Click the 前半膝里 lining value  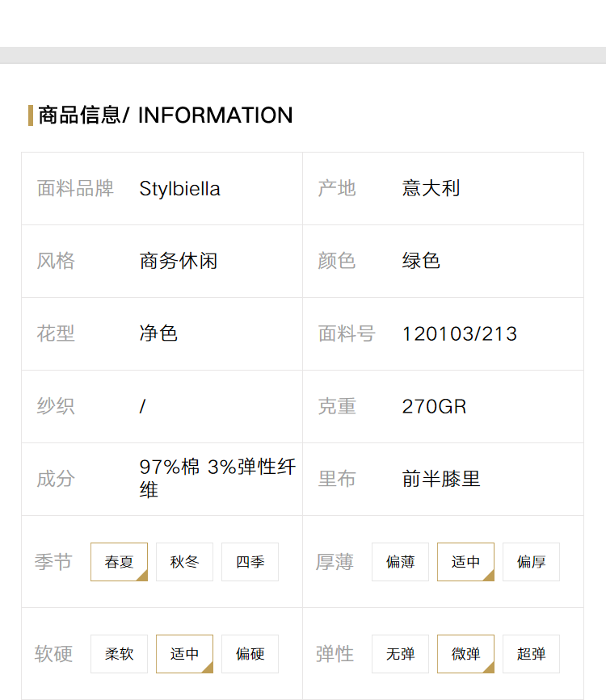point(441,479)
